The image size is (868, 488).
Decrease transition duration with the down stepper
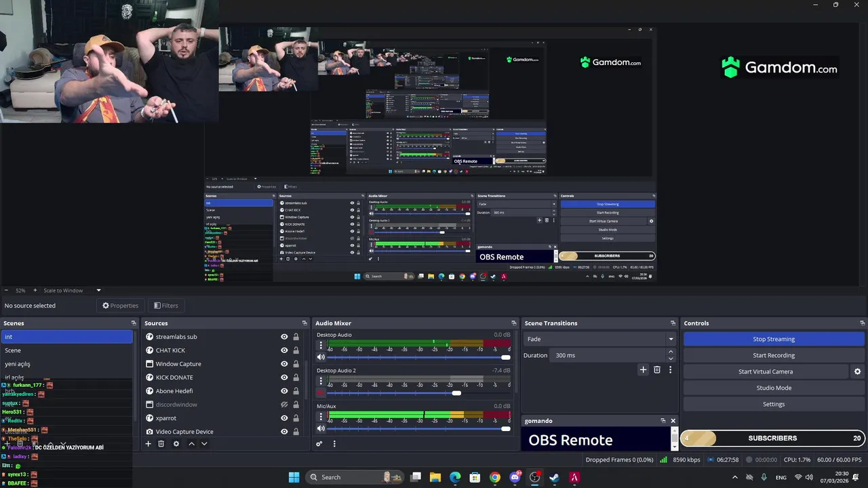click(671, 359)
